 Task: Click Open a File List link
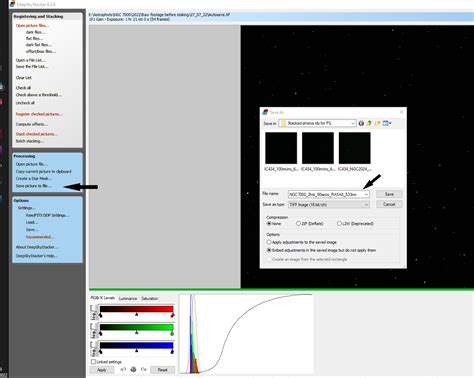pyautogui.click(x=31, y=60)
